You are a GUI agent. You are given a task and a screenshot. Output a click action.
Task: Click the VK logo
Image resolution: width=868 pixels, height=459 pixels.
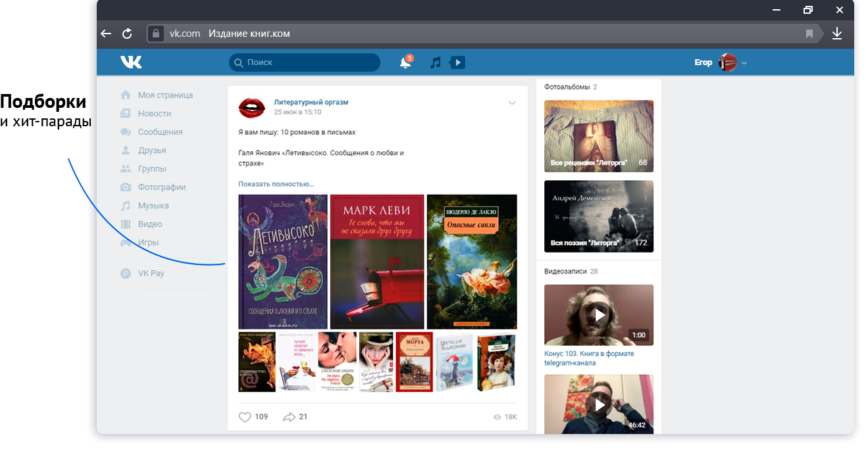point(131,62)
